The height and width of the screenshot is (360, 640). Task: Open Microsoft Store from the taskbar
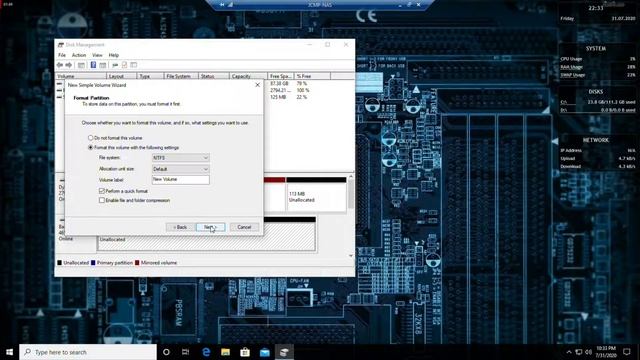point(245,352)
